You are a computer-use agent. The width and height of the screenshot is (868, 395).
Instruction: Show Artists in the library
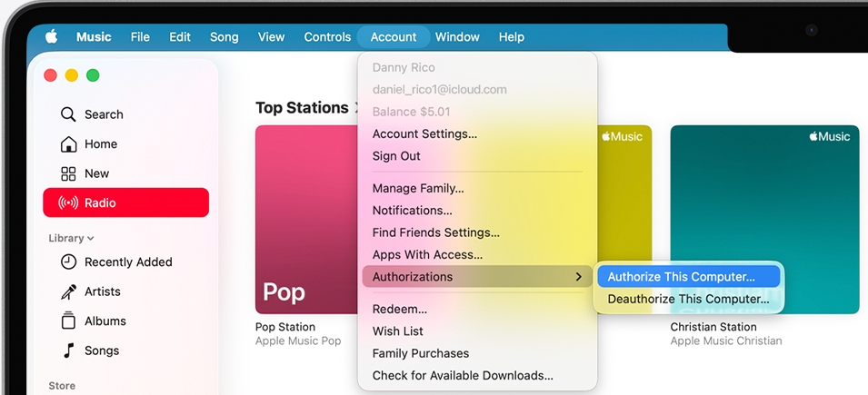tap(125, 291)
